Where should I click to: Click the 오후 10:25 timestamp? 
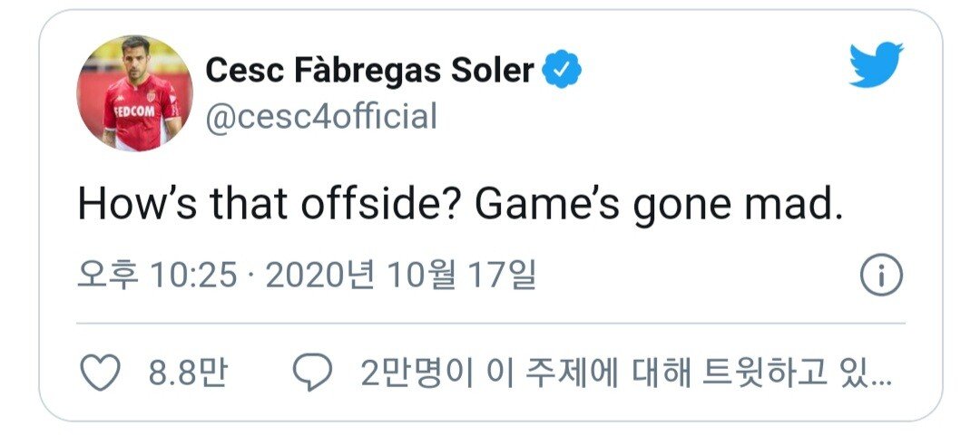click(156, 275)
